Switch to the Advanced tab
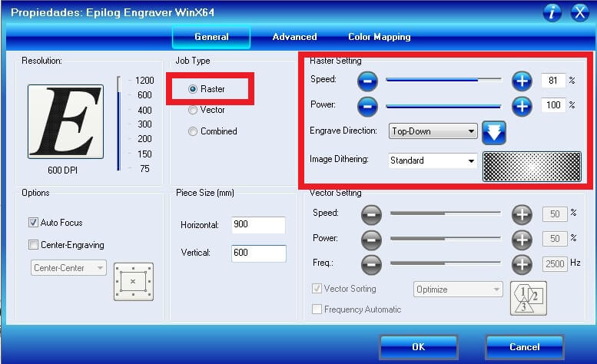The width and height of the screenshot is (597, 364). coord(294,37)
